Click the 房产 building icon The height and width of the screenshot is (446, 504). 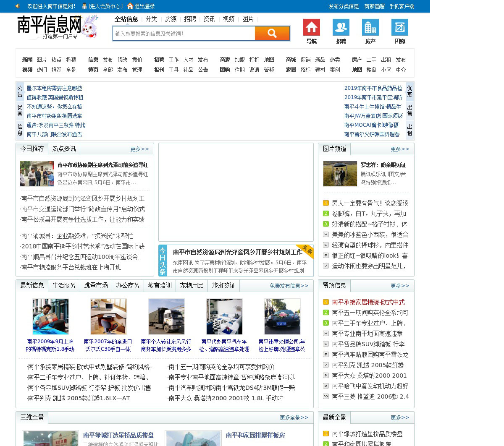pos(370,28)
